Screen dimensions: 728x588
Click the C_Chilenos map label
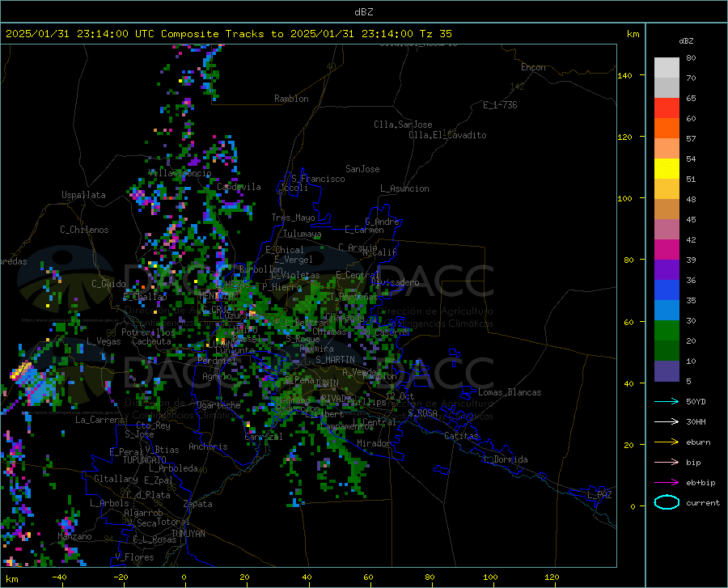pos(84,229)
